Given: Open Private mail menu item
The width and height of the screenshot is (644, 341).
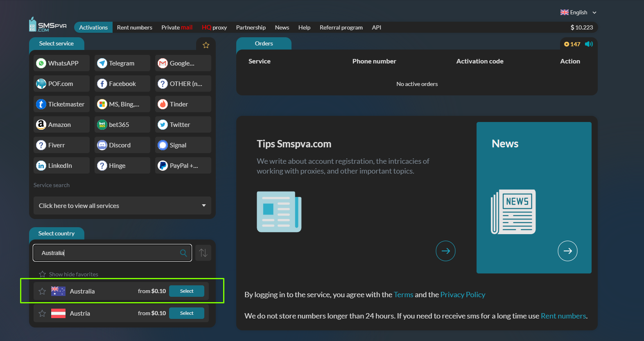Looking at the screenshot, I should (177, 27).
